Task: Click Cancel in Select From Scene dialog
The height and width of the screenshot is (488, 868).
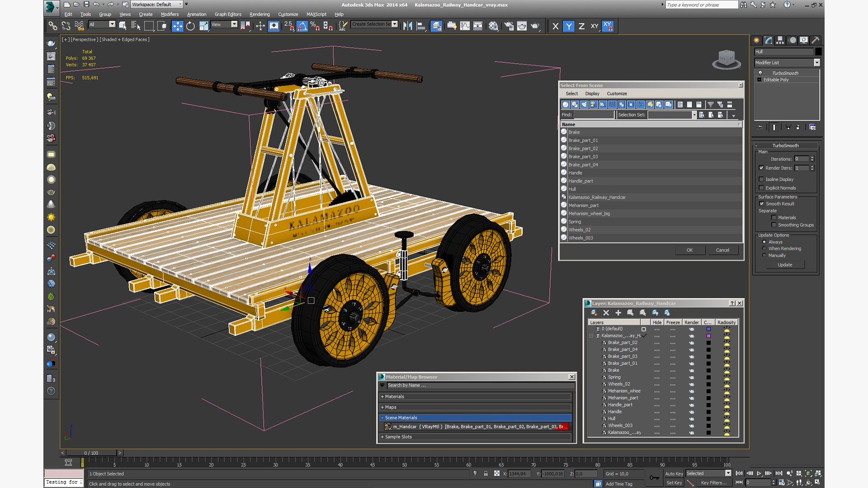Action: pyautogui.click(x=722, y=250)
